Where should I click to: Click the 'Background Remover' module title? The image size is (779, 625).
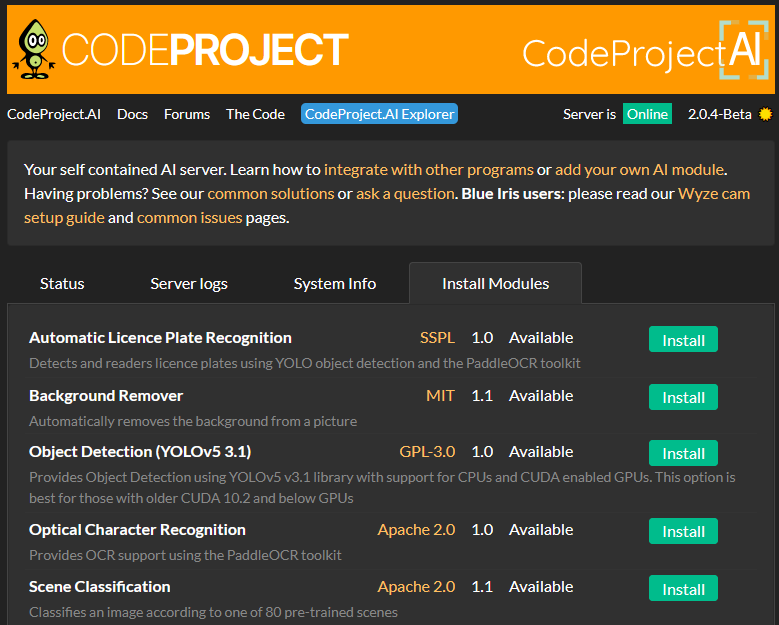pyautogui.click(x=106, y=396)
